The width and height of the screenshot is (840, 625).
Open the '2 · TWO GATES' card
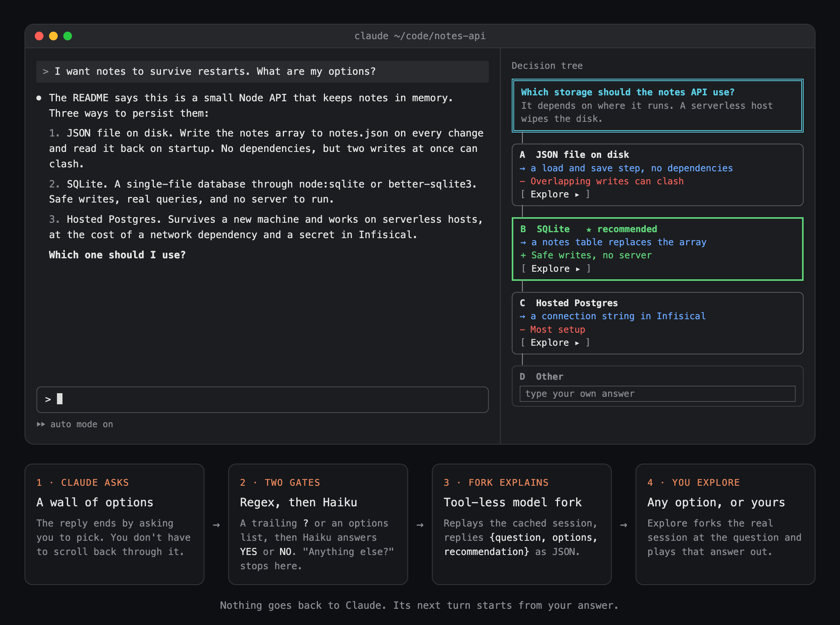point(318,524)
